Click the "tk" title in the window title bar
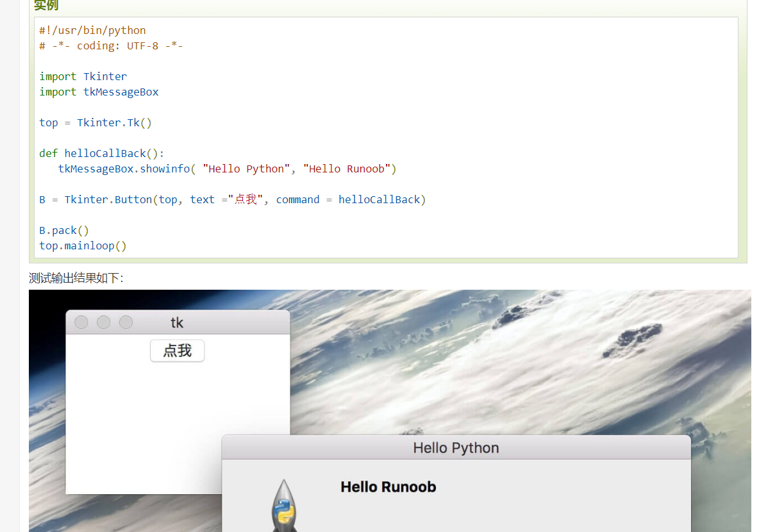 177,322
